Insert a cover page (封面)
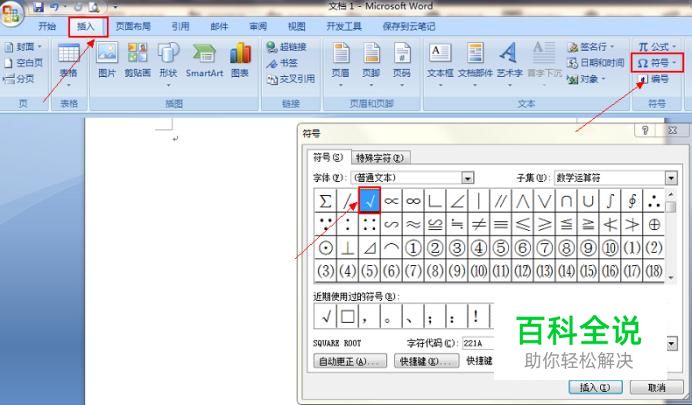 22,46
